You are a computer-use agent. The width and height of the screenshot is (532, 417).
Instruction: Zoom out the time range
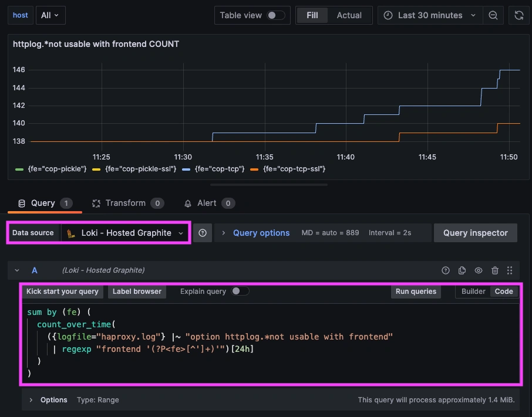pos(493,15)
